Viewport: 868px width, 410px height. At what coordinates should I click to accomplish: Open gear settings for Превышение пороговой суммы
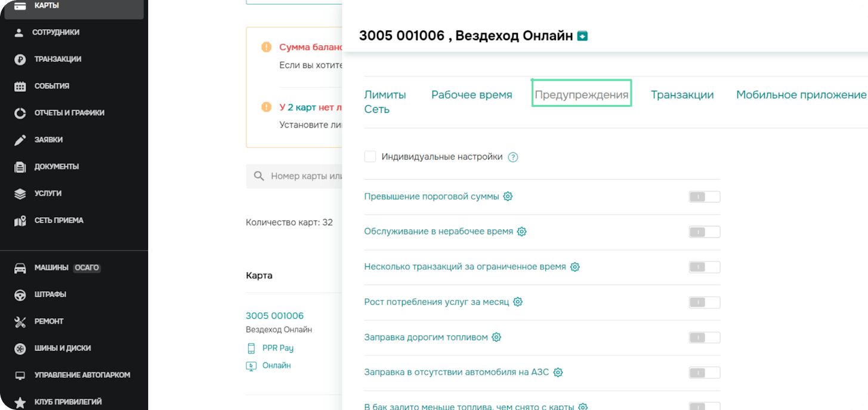point(508,196)
